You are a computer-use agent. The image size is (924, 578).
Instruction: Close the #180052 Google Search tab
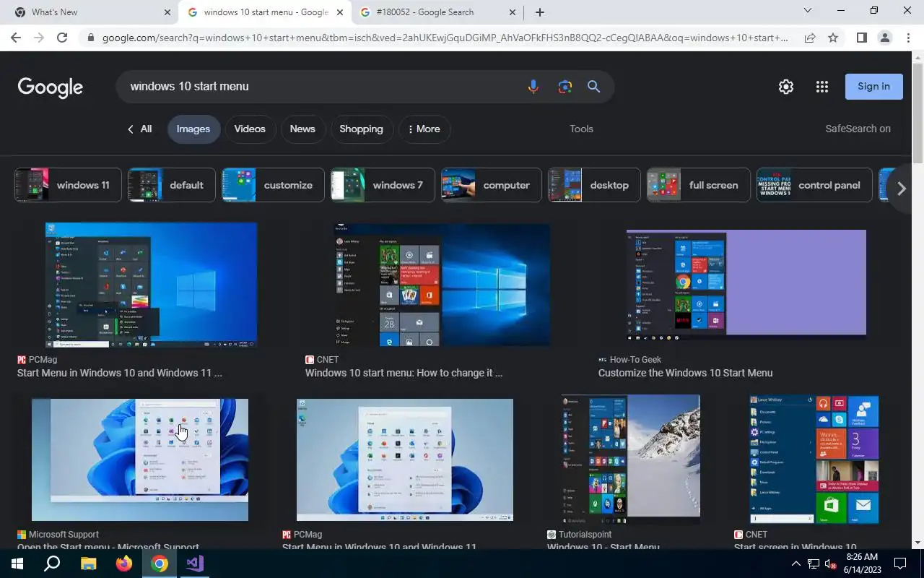(513, 12)
